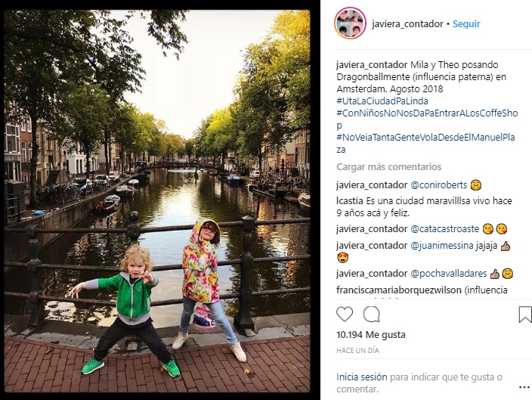
Task: Visit the @pochavalladares mention
Action: point(449,274)
